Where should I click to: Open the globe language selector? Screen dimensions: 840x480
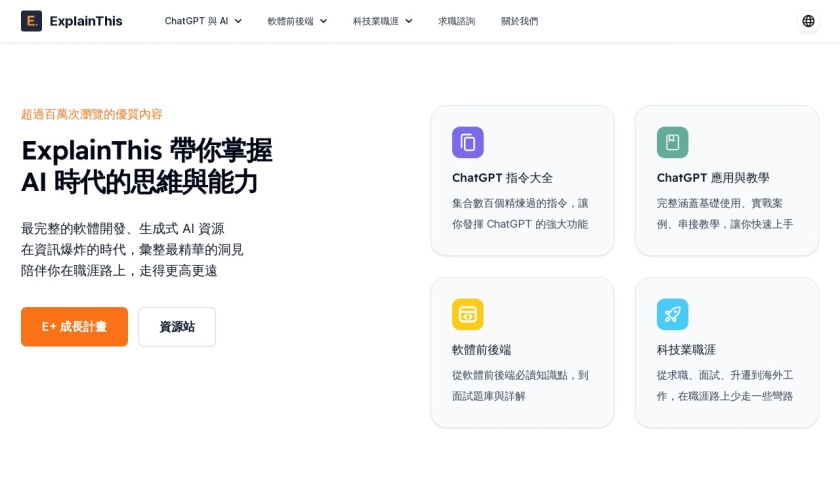click(808, 21)
